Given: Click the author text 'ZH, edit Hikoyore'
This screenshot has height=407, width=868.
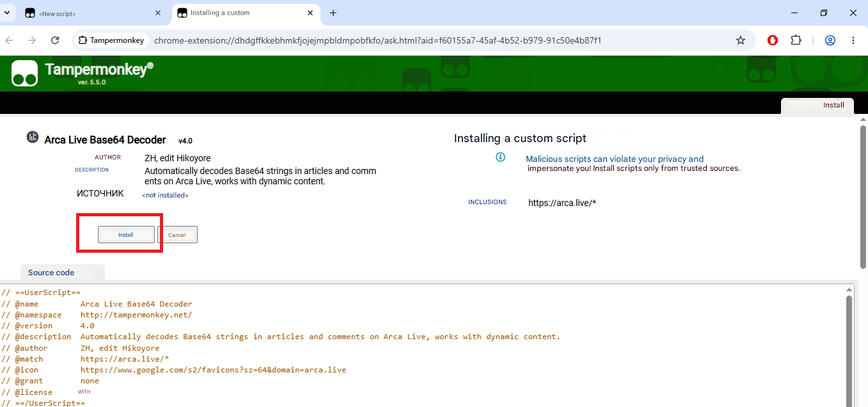Looking at the screenshot, I should click(x=178, y=158).
